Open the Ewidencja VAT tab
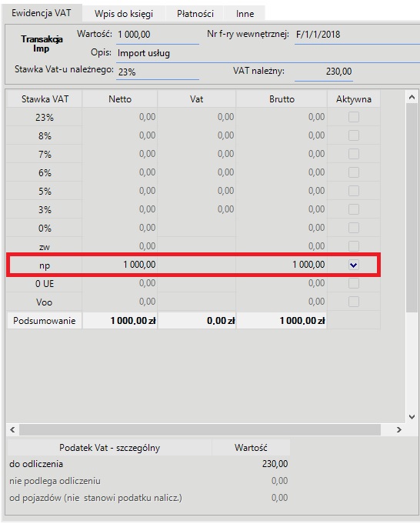The width and height of the screenshot is (420, 524). 42,13
